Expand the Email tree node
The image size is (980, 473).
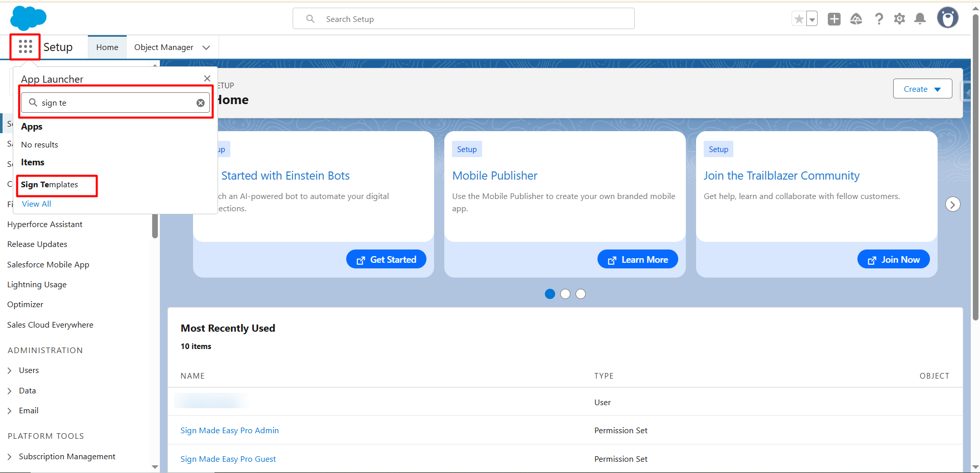coord(9,411)
